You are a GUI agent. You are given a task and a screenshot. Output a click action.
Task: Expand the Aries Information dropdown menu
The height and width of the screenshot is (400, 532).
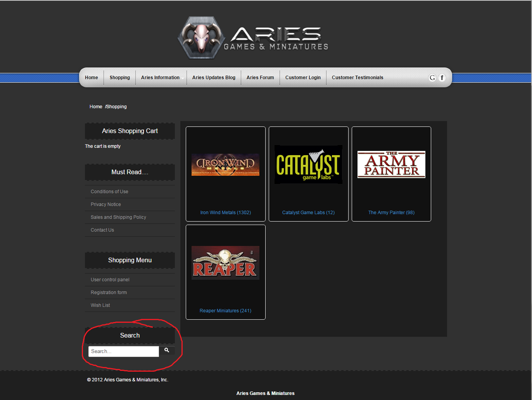pos(160,78)
